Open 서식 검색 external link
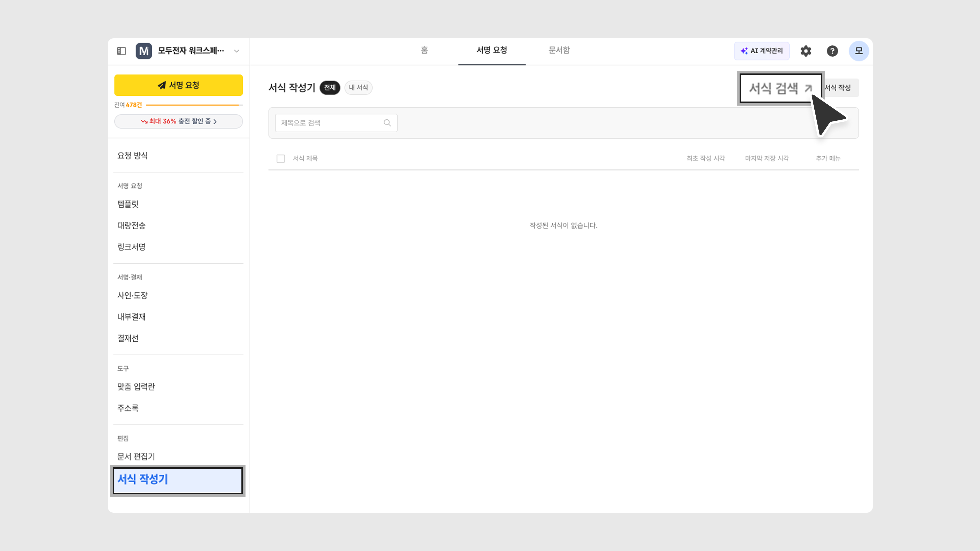This screenshot has height=551, width=980. click(x=780, y=88)
